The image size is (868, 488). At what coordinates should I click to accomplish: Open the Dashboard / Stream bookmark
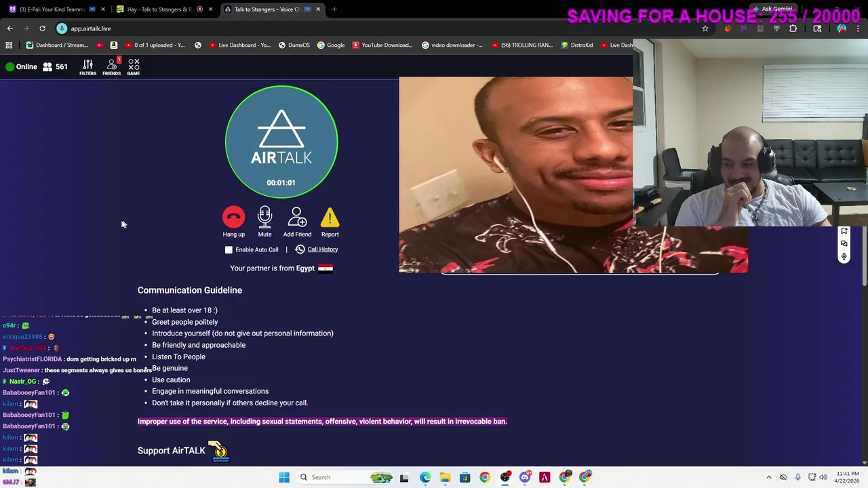tap(57, 45)
